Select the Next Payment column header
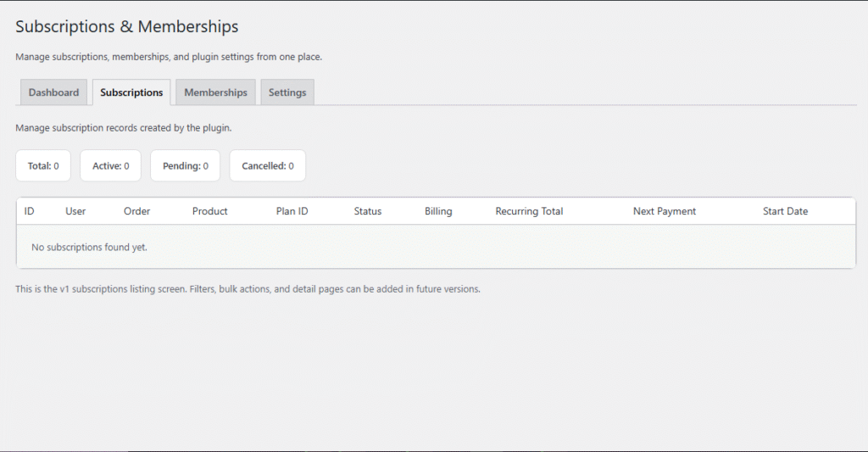 [x=664, y=211]
